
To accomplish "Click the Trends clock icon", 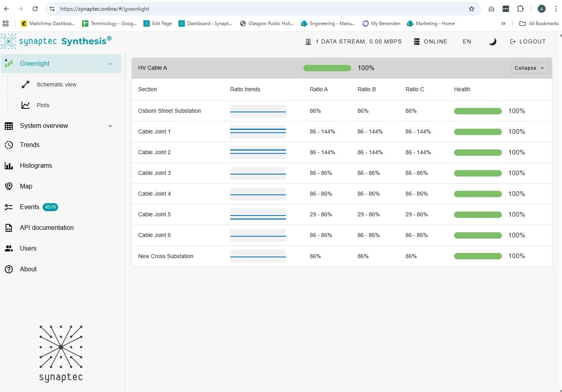I will pyautogui.click(x=9, y=145).
